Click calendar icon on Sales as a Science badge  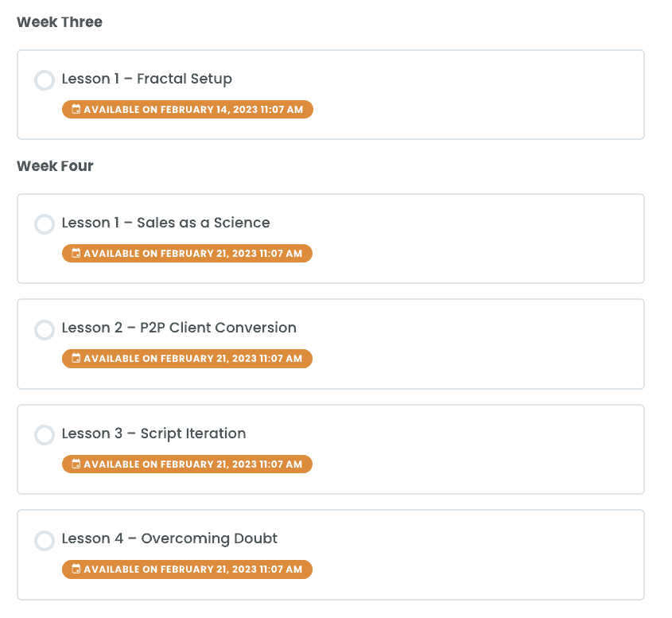pos(76,253)
